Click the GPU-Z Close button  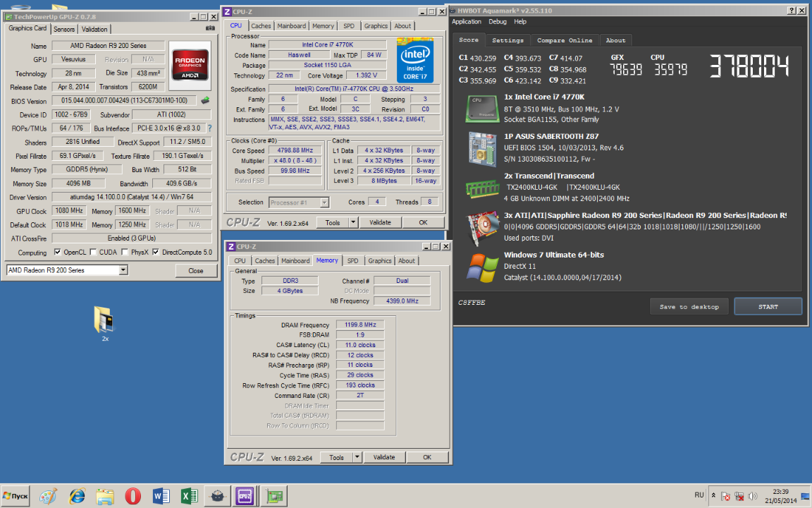coord(196,271)
